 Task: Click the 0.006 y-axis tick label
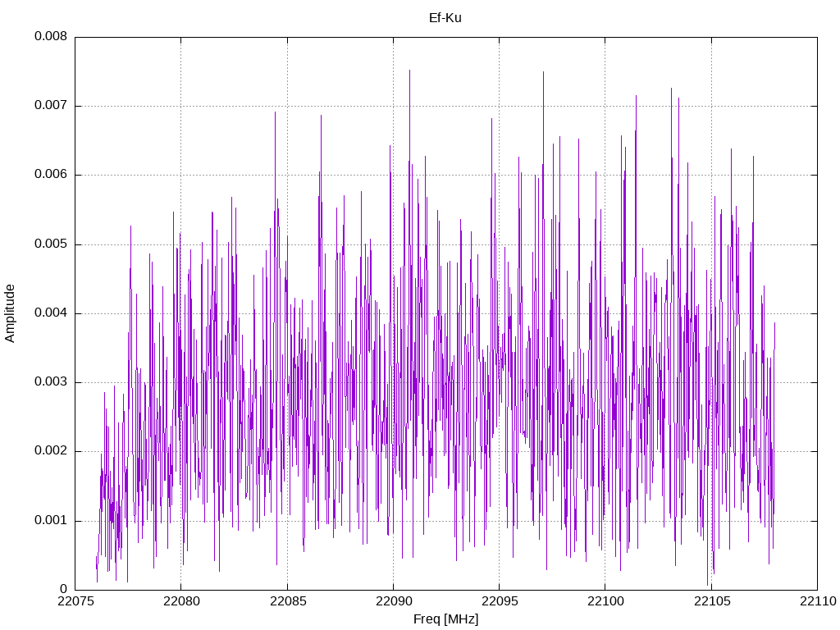click(x=51, y=175)
